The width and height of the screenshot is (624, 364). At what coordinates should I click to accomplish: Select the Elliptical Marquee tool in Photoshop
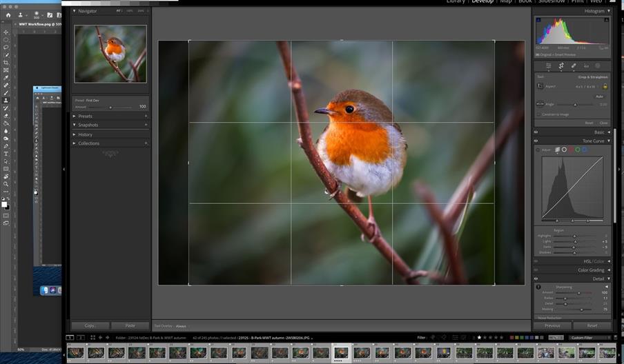tap(6, 40)
